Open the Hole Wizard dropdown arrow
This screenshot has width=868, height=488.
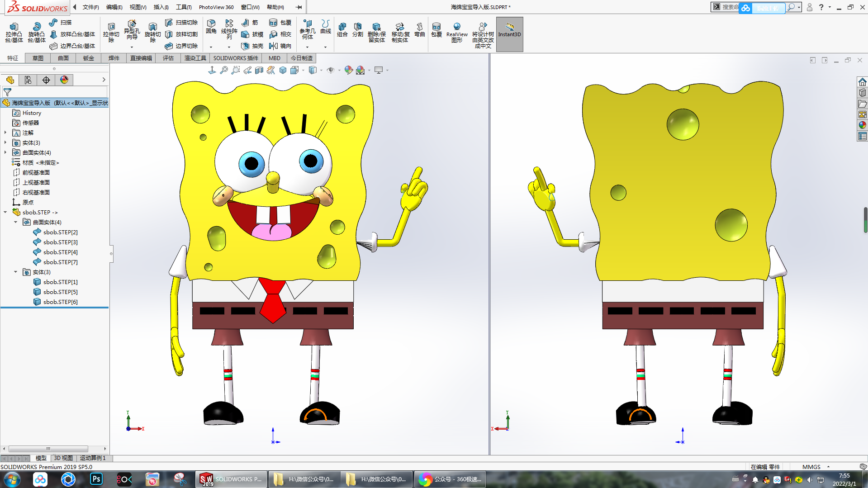coord(132,47)
